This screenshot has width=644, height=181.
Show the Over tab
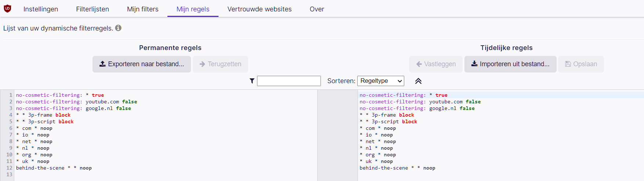click(x=317, y=9)
